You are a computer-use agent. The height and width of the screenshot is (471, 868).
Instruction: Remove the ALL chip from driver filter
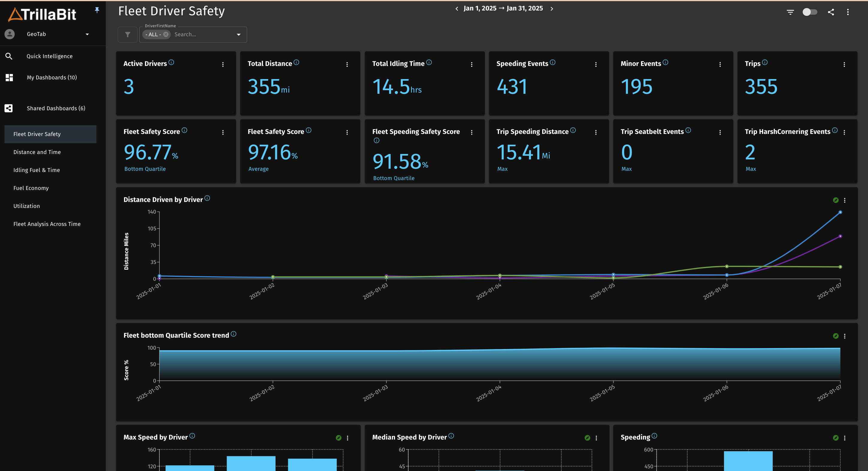tap(166, 34)
